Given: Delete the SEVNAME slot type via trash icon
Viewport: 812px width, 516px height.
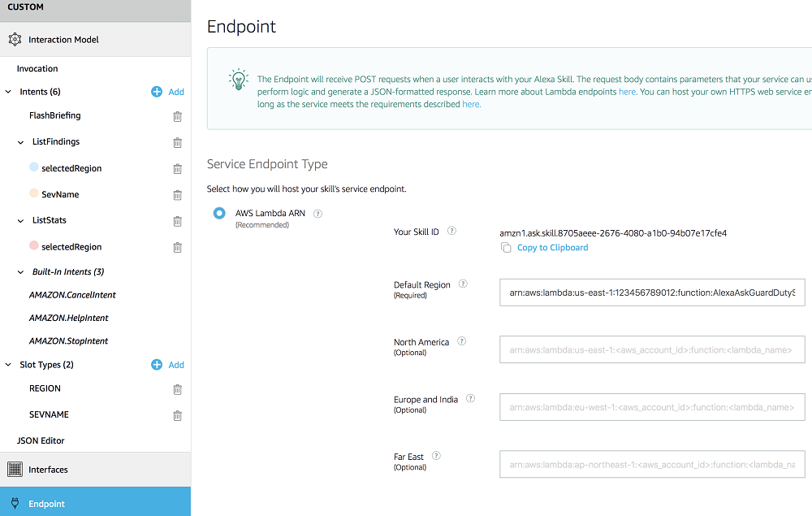Looking at the screenshot, I should click(177, 415).
